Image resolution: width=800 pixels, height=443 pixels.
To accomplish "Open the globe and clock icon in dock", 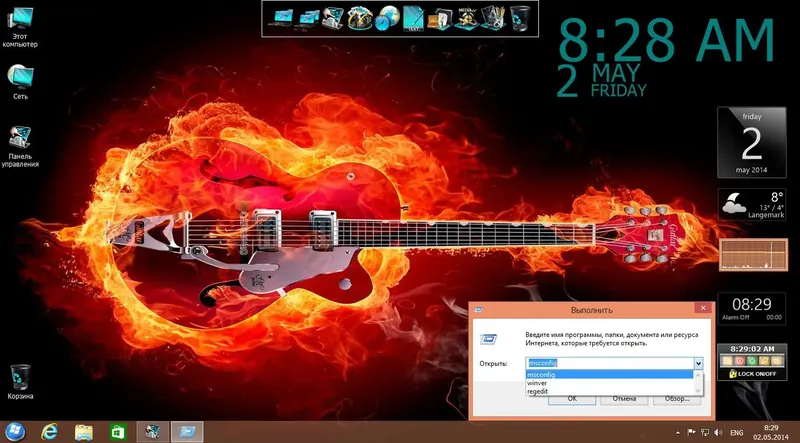I will (387, 18).
